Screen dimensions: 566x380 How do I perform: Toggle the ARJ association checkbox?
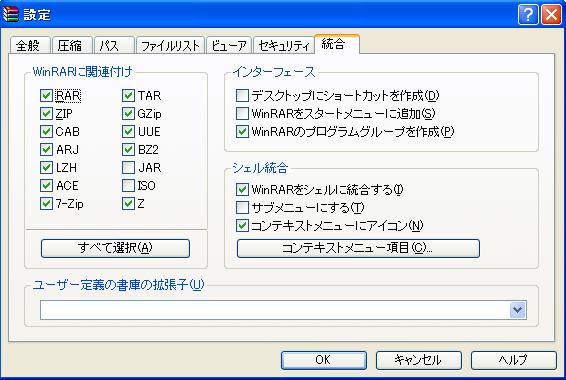(x=46, y=149)
